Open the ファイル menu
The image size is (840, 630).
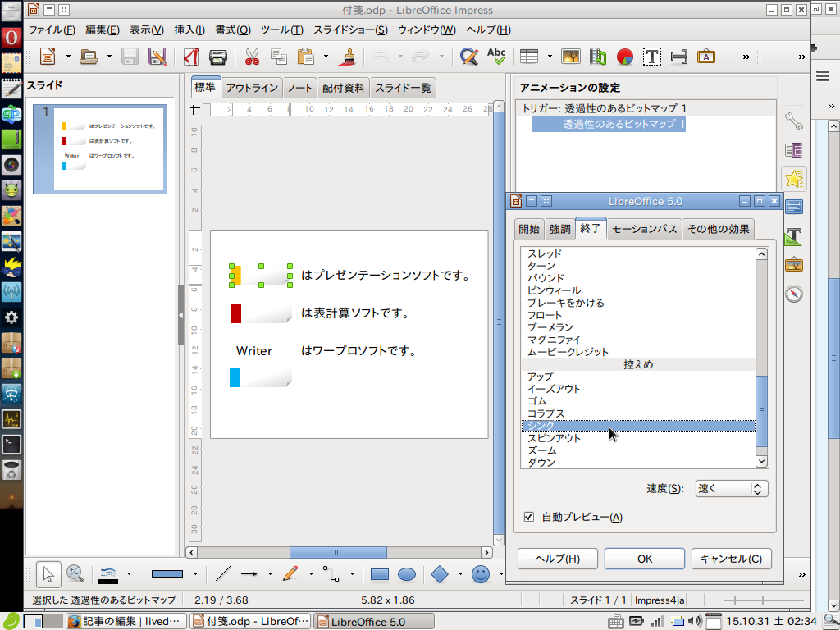52,30
